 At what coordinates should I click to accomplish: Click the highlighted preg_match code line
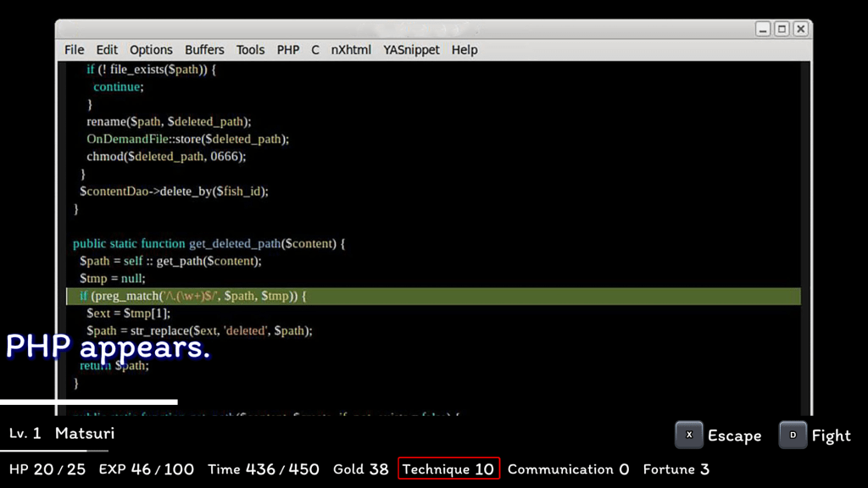pyautogui.click(x=432, y=296)
